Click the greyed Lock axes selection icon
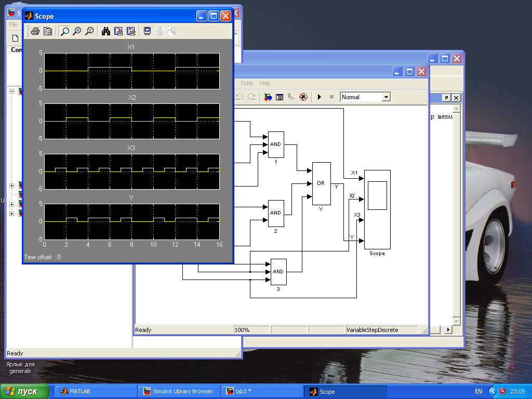 point(160,32)
